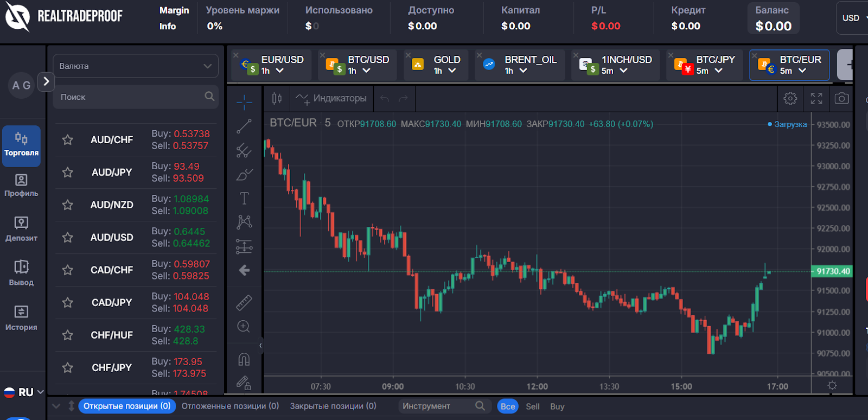The image size is (868, 420).
Task: Select the chart patterns tool
Action: (x=244, y=222)
